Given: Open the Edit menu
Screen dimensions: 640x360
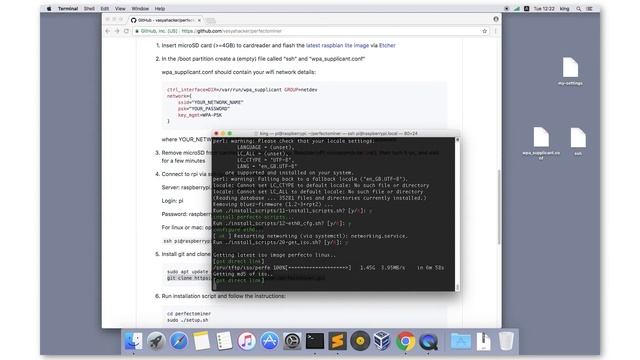Looking at the screenshot, I should [x=105, y=8].
